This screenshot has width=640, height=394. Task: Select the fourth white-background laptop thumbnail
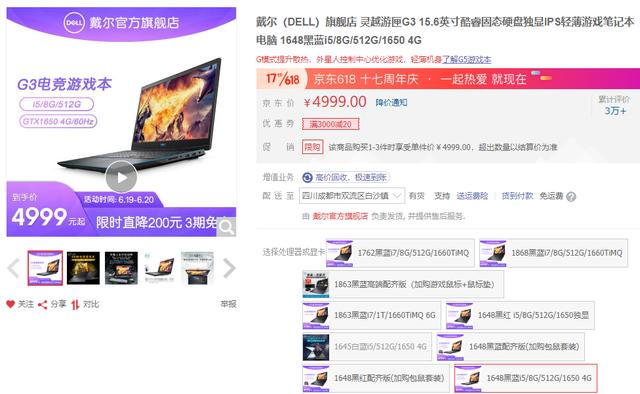(x=159, y=268)
